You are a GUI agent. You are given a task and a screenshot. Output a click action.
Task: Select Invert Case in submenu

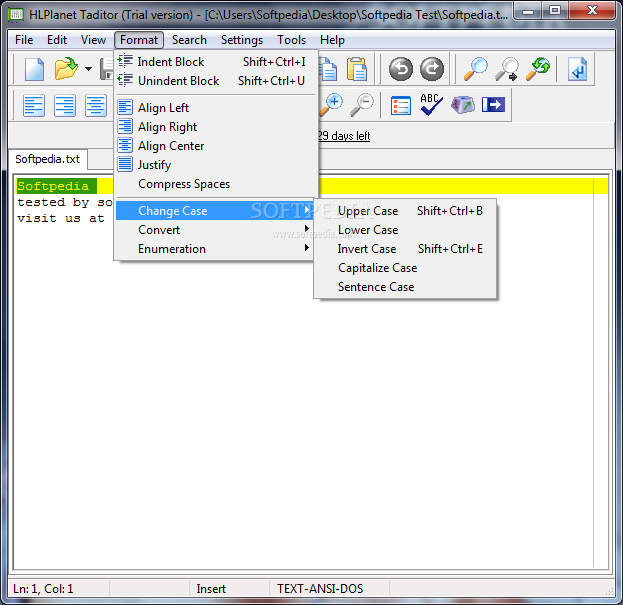point(405,249)
